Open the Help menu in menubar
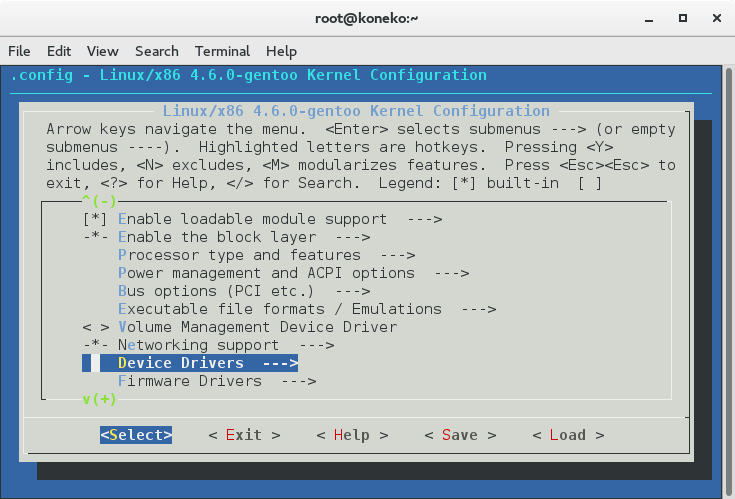Viewport: 735px width, 499px height. pos(281,51)
